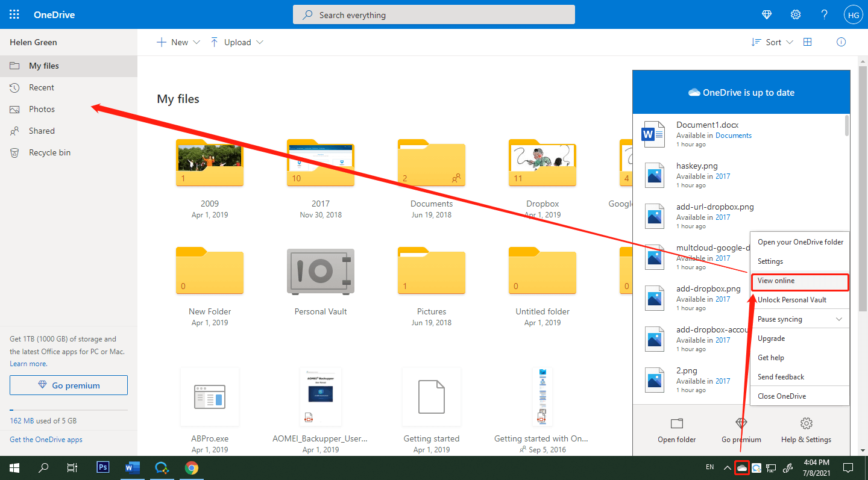This screenshot has width=868, height=480.
Task: Choose Unlock Personal Vault
Action: click(800, 300)
